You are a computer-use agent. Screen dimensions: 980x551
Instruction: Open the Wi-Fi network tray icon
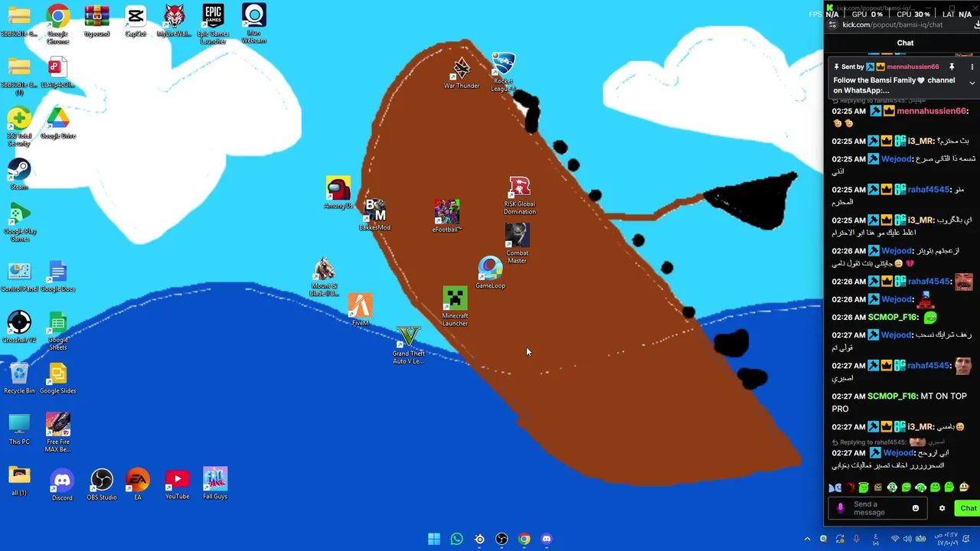point(896,539)
